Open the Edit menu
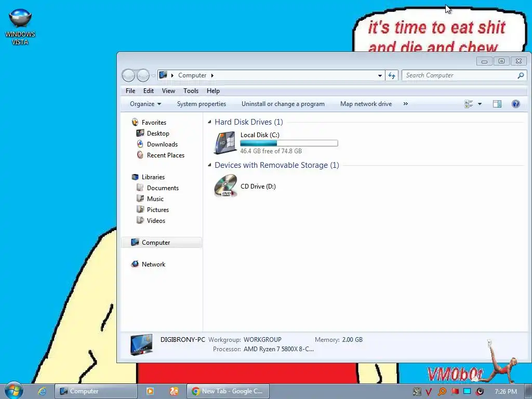532x399 pixels. tap(148, 91)
